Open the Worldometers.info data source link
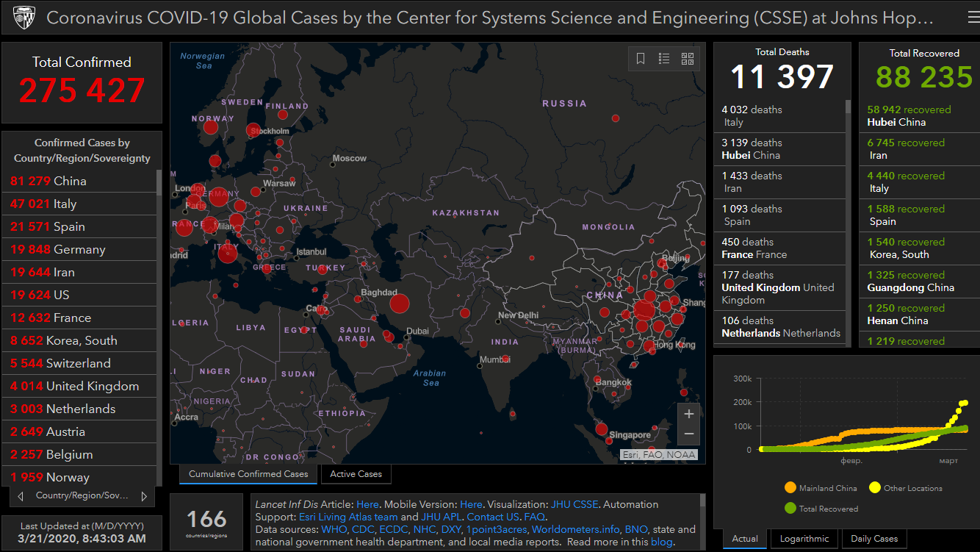The image size is (980, 552). click(577, 529)
